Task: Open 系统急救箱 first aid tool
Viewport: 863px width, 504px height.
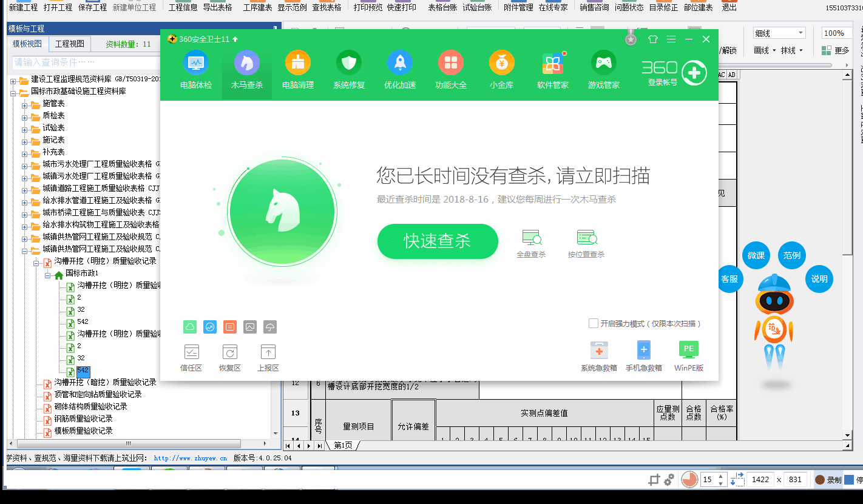Action: pos(599,356)
